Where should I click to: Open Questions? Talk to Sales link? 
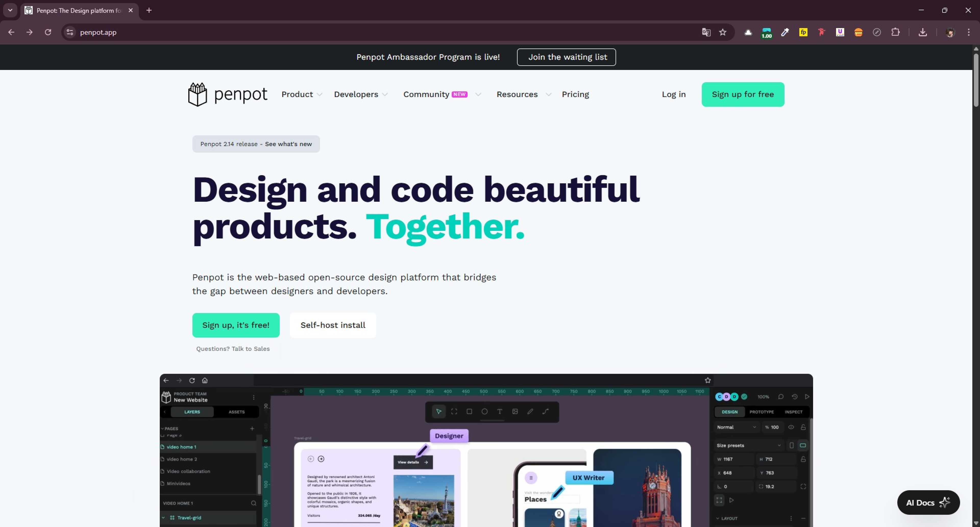(x=233, y=349)
